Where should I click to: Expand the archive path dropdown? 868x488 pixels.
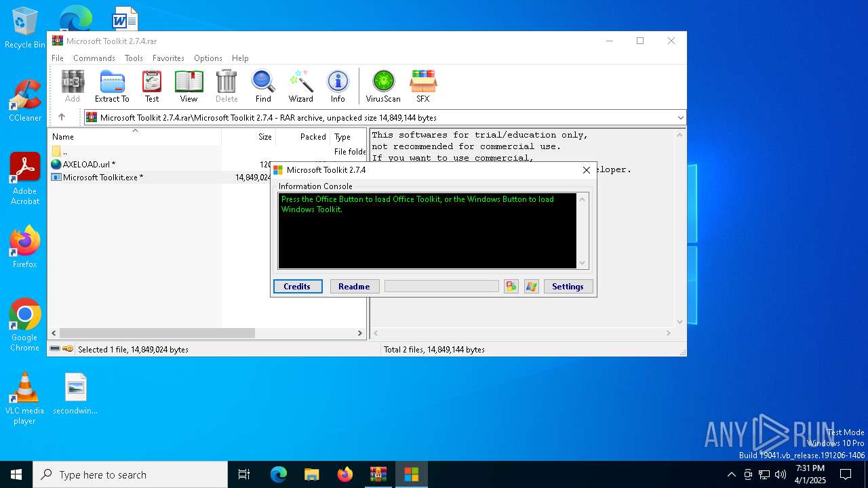click(680, 117)
